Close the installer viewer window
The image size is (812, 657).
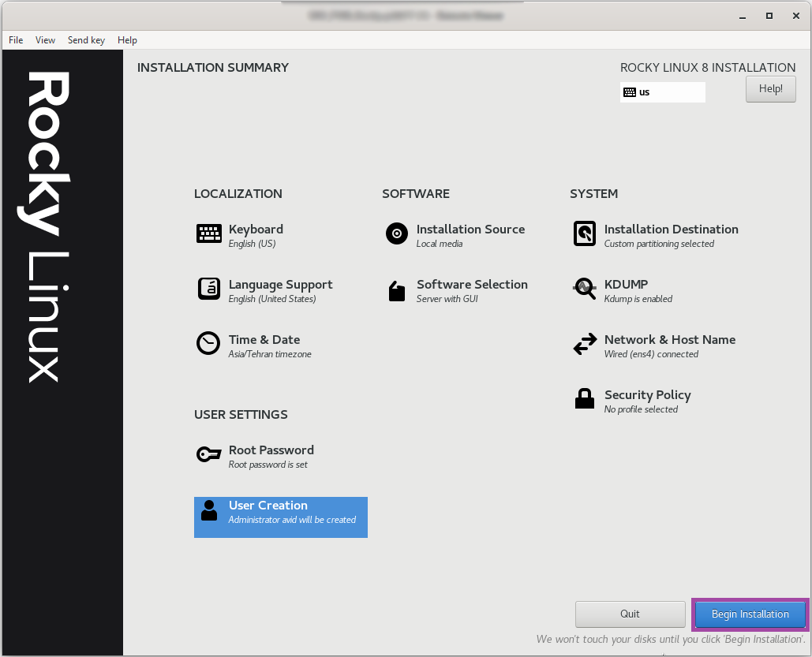tap(796, 16)
